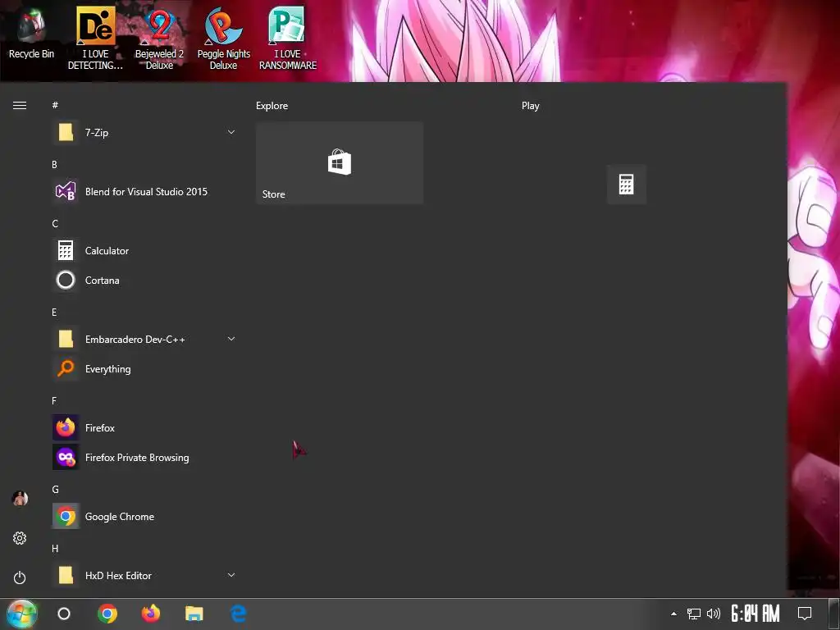The width and height of the screenshot is (840, 630).
Task: Open I LOVE RANSOMWARE desktop shortcut
Action: click(x=288, y=39)
